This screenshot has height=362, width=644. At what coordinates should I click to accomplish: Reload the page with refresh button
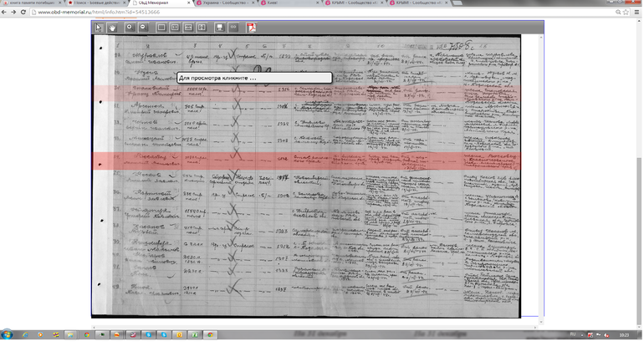pos(25,12)
